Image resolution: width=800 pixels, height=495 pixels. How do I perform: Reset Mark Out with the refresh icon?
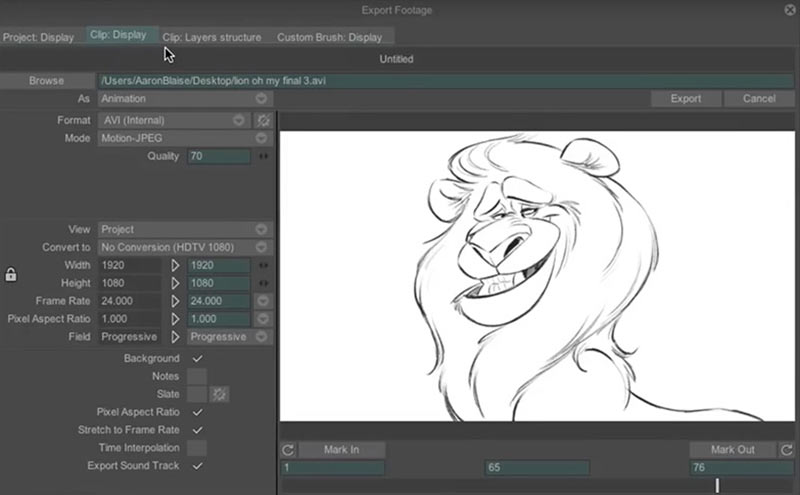(x=787, y=450)
